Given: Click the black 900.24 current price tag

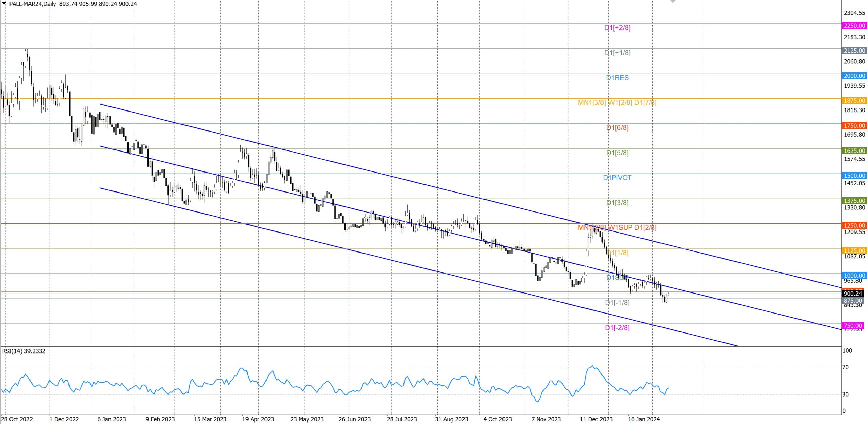Looking at the screenshot, I should [852, 294].
